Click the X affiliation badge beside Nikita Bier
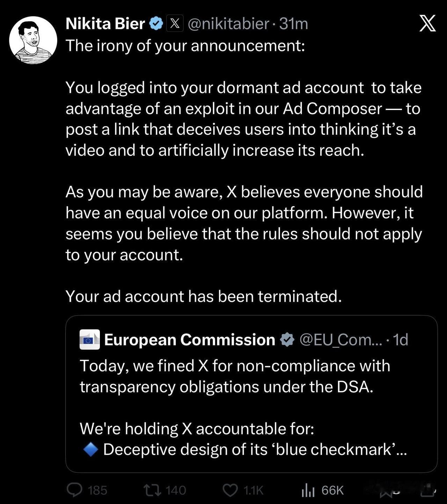The width and height of the screenshot is (447, 504). (175, 24)
